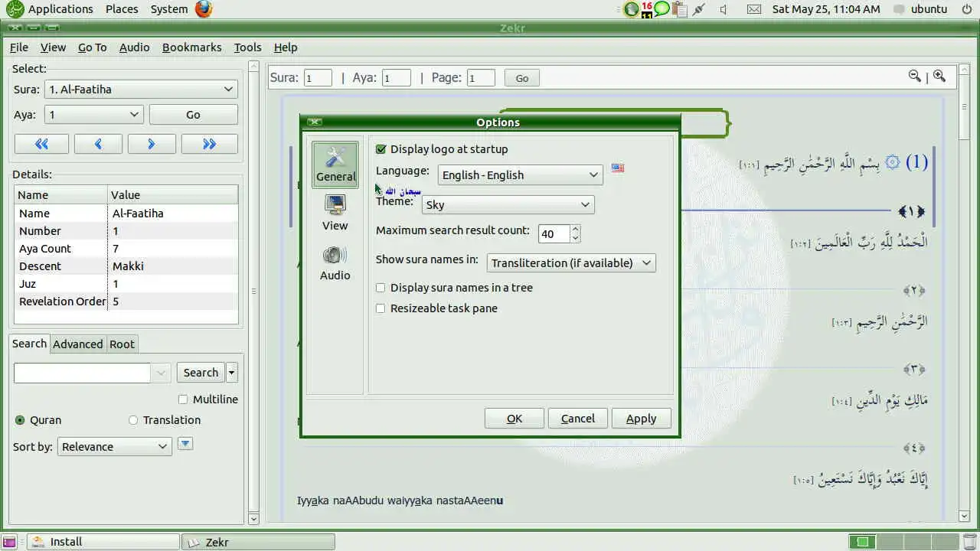This screenshot has width=980, height=551.
Task: Open the mail envelope indicator
Action: pos(754,9)
